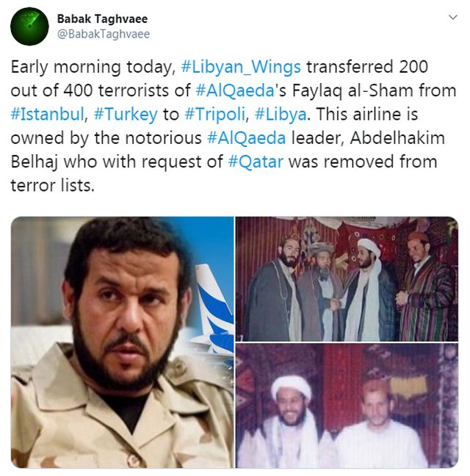Open Babak Taghvaee display name
Screen dimensions: 470x476
[x=102, y=19]
